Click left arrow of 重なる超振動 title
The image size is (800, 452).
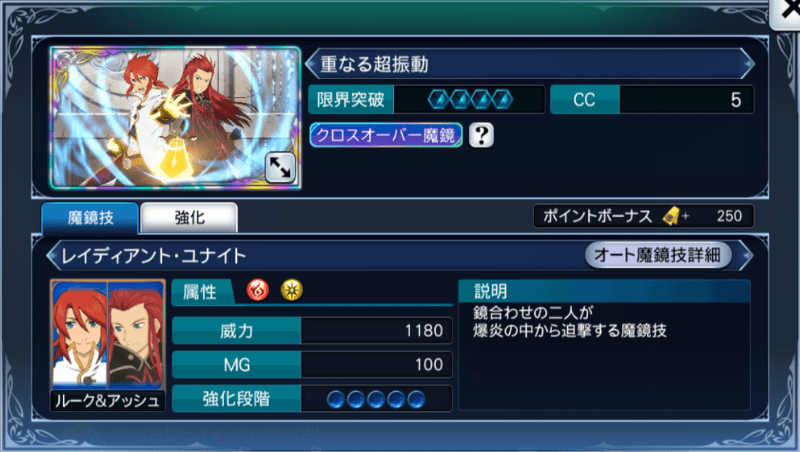311,64
